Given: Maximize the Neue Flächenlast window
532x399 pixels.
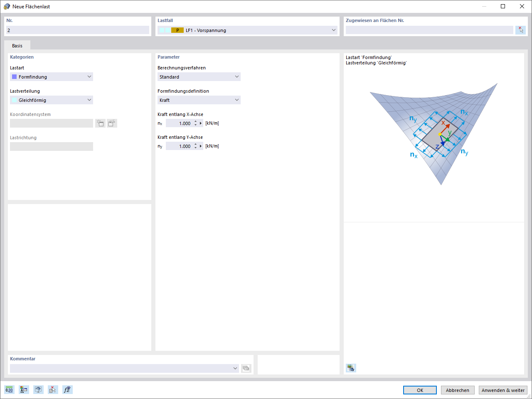Looking at the screenshot, I should point(503,6).
